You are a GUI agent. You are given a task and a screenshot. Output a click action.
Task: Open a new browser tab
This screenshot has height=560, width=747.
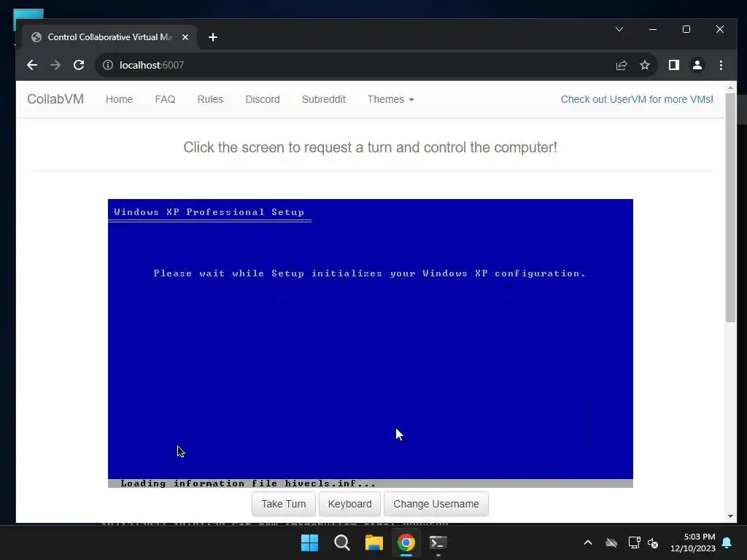tap(213, 37)
